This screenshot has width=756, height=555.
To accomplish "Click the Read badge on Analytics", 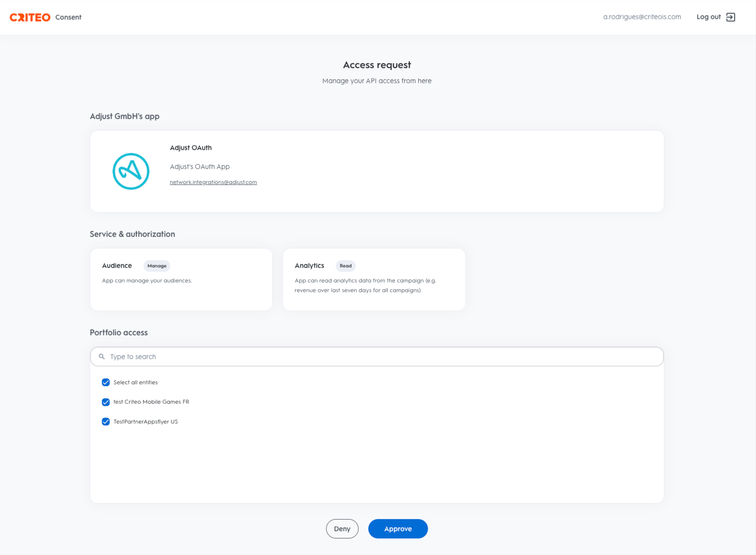I will tap(345, 266).
